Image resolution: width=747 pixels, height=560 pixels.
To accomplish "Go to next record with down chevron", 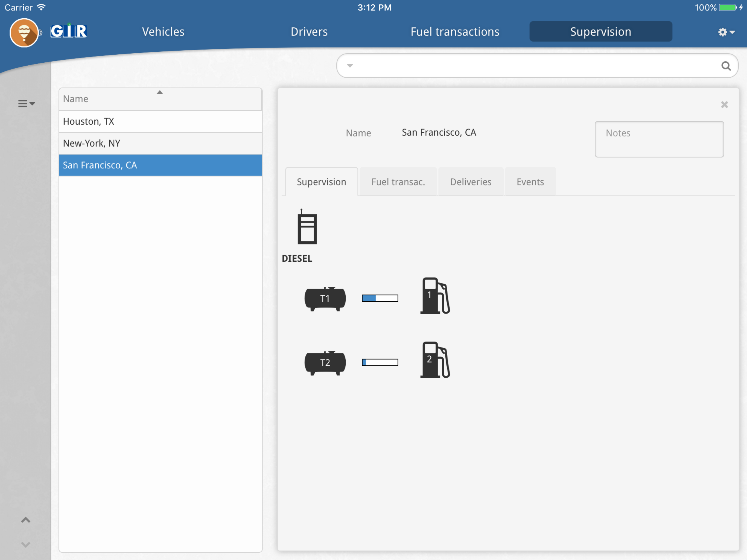I will (x=26, y=544).
